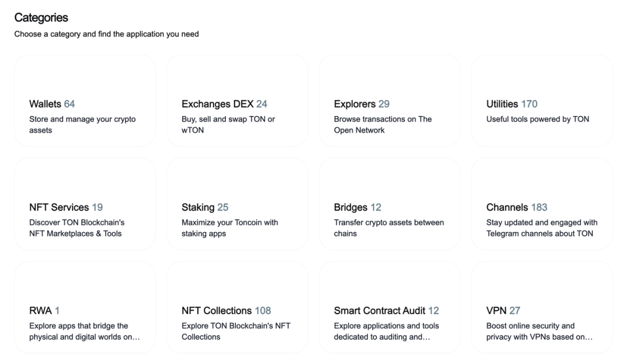Click the Categories heading
627x364 pixels.
41,18
